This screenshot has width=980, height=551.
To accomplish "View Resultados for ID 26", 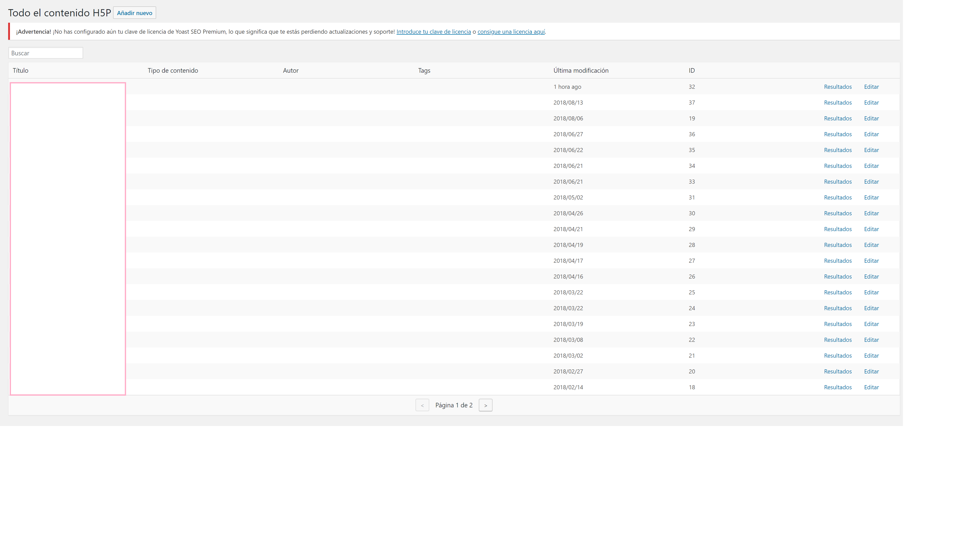I will click(x=838, y=277).
